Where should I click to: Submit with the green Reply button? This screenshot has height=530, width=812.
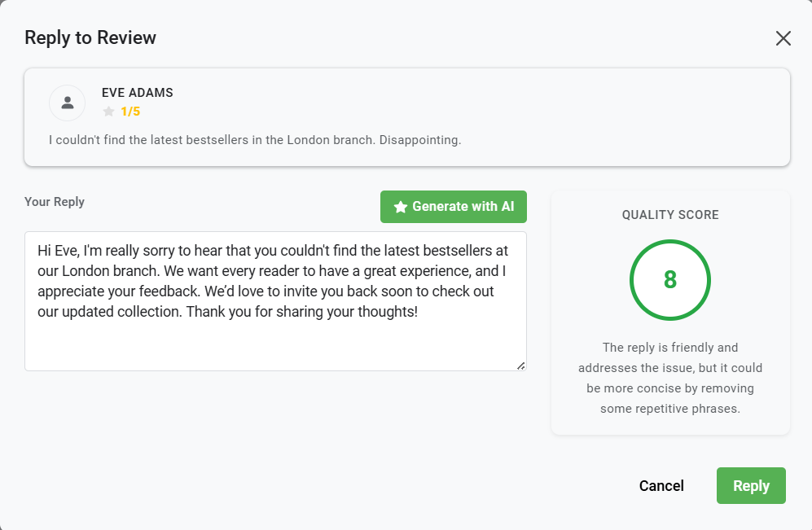click(751, 486)
